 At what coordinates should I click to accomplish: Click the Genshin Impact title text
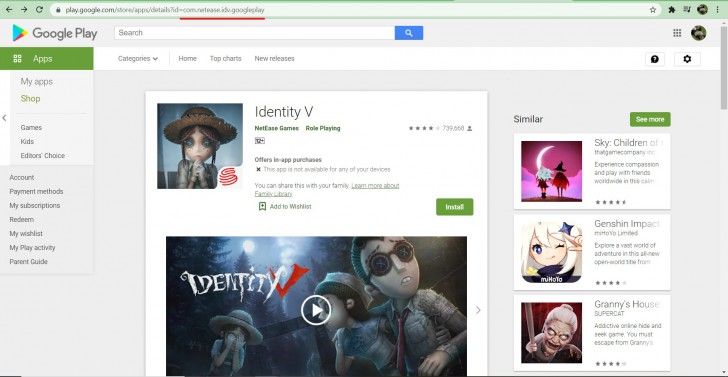pos(627,223)
